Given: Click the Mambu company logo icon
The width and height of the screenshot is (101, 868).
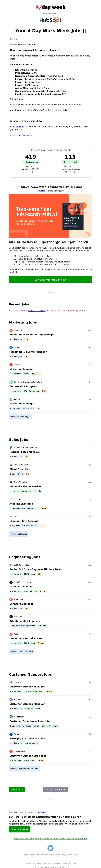Looking at the screenshot, I should [x=11, y=399].
